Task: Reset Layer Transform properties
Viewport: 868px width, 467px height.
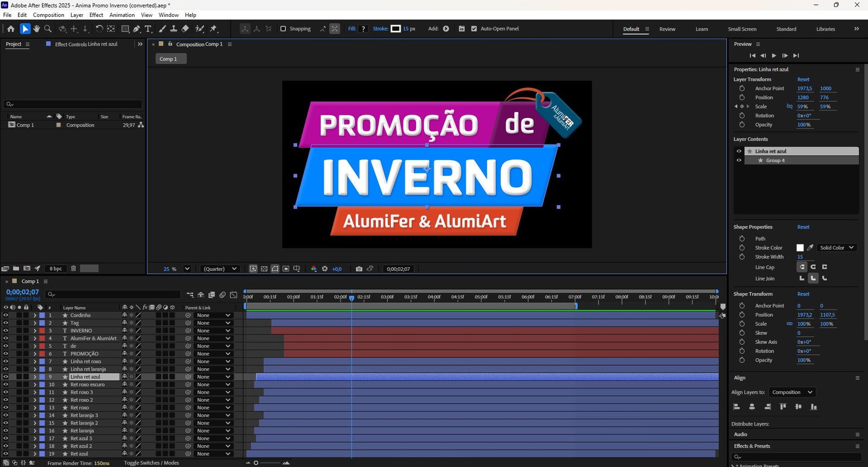Action: (803, 79)
